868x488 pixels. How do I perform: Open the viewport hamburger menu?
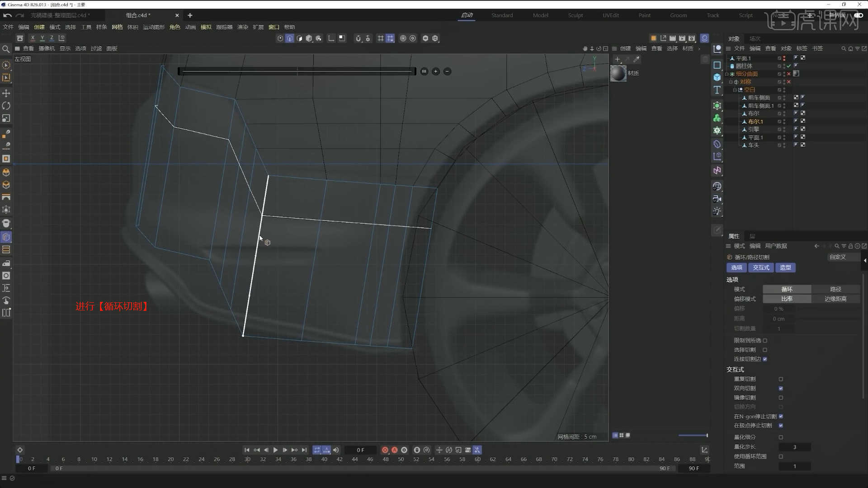tap(17, 49)
